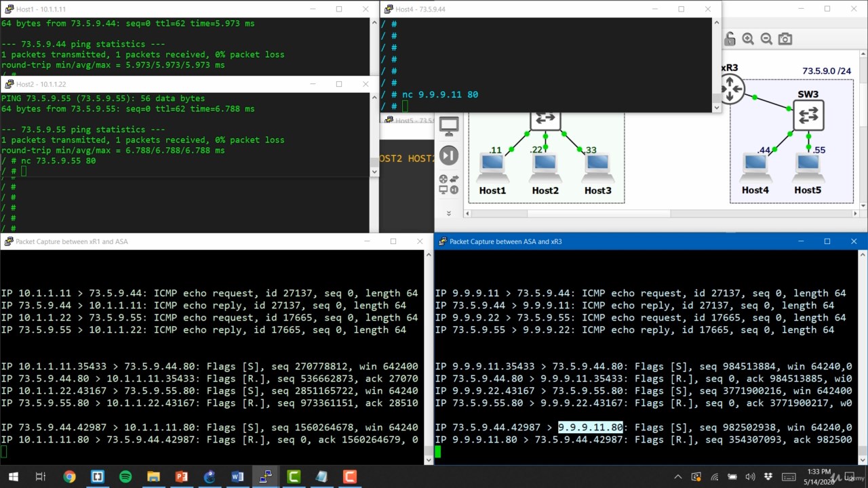Open PowerPoint from the taskbar
Image resolution: width=868 pixels, height=488 pixels.
(181, 476)
